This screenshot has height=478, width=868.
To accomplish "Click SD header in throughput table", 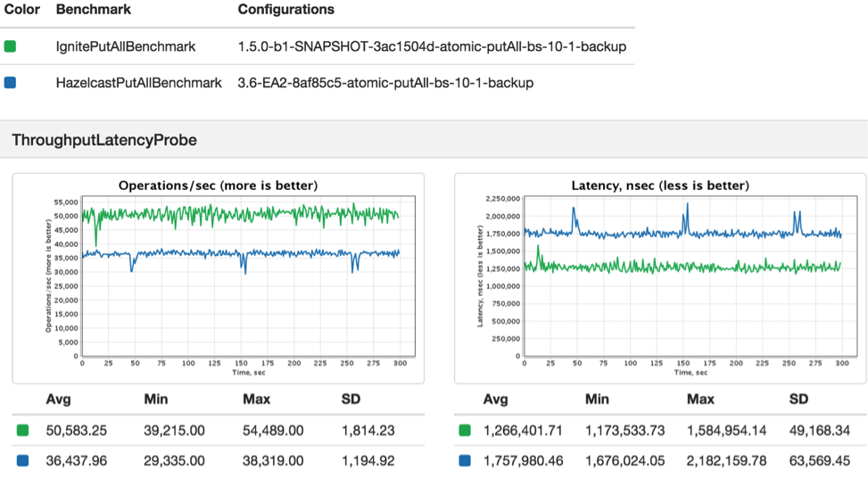I will (x=351, y=400).
